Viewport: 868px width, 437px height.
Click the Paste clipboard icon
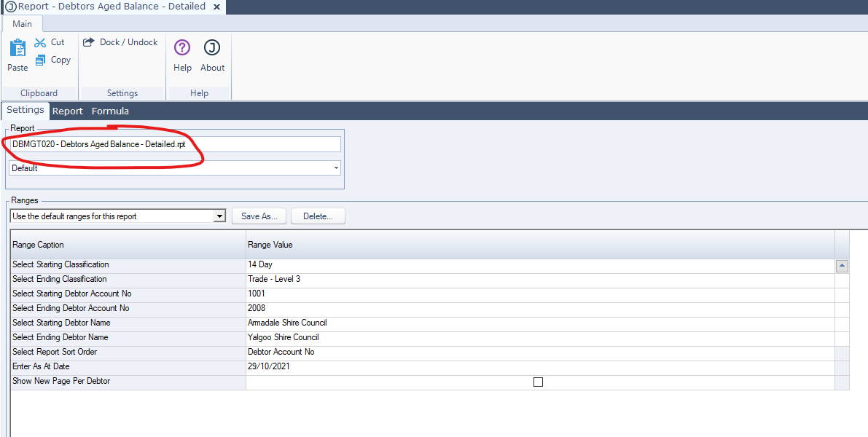coord(17,49)
